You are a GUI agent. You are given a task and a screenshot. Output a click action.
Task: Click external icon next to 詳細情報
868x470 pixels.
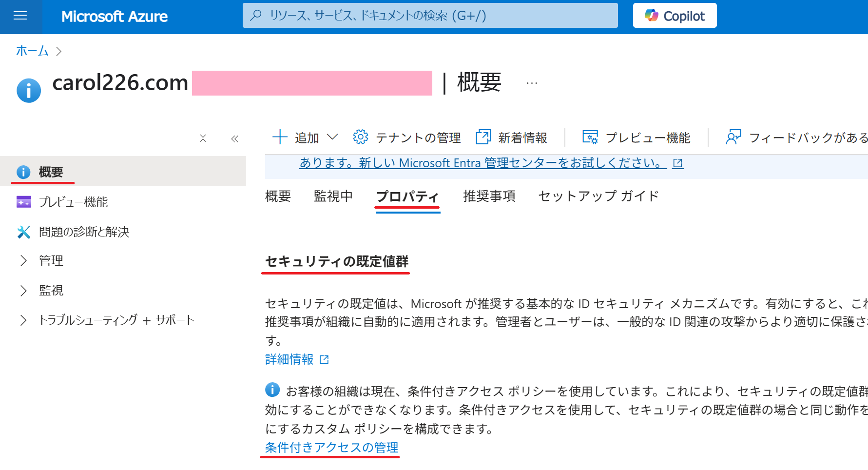[x=324, y=360]
